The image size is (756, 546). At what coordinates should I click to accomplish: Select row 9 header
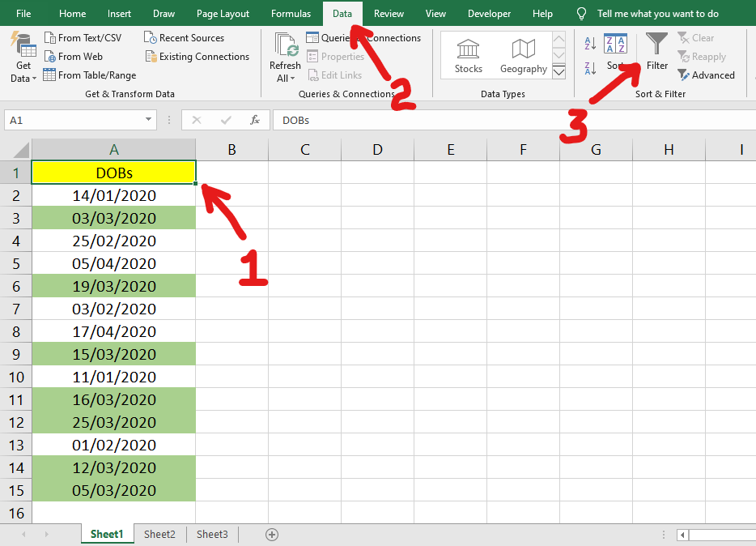click(16, 354)
